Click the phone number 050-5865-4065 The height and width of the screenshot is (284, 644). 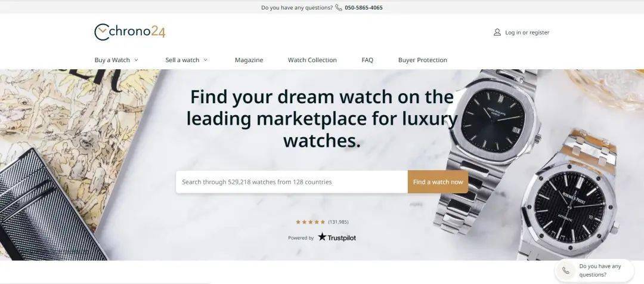(x=364, y=7)
